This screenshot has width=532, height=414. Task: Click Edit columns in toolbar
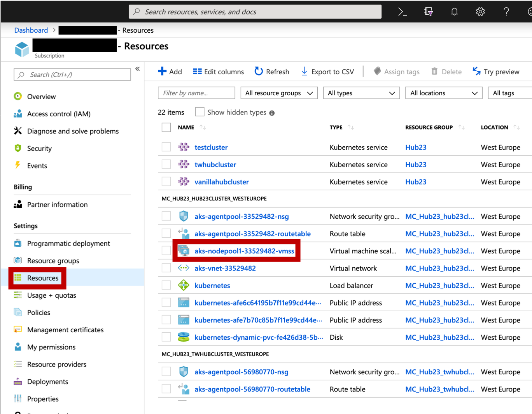(219, 72)
